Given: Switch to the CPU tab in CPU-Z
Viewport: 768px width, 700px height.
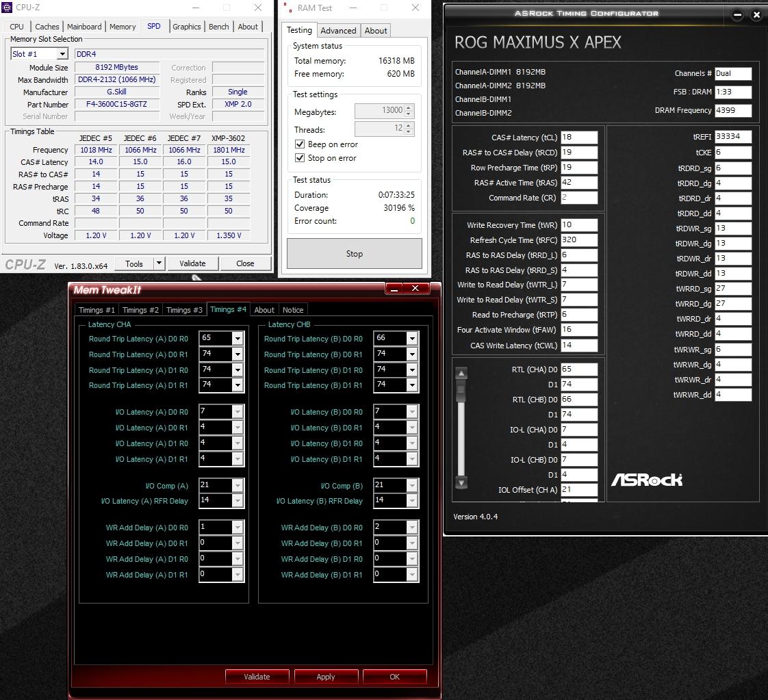Looking at the screenshot, I should (16, 27).
